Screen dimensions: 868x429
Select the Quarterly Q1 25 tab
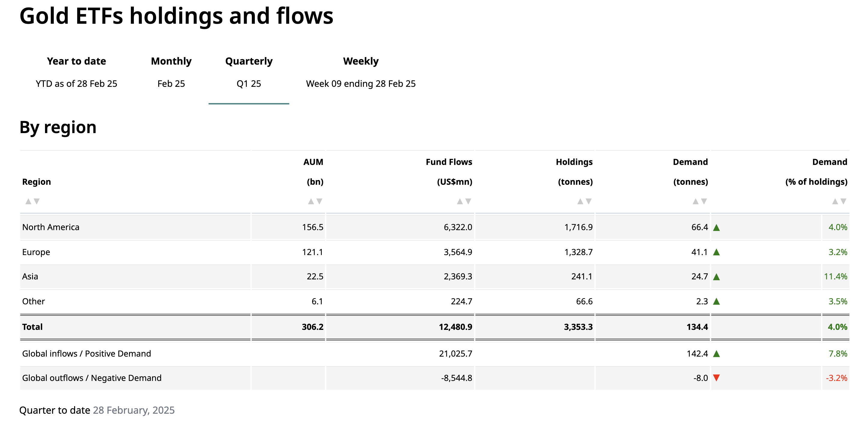(249, 72)
